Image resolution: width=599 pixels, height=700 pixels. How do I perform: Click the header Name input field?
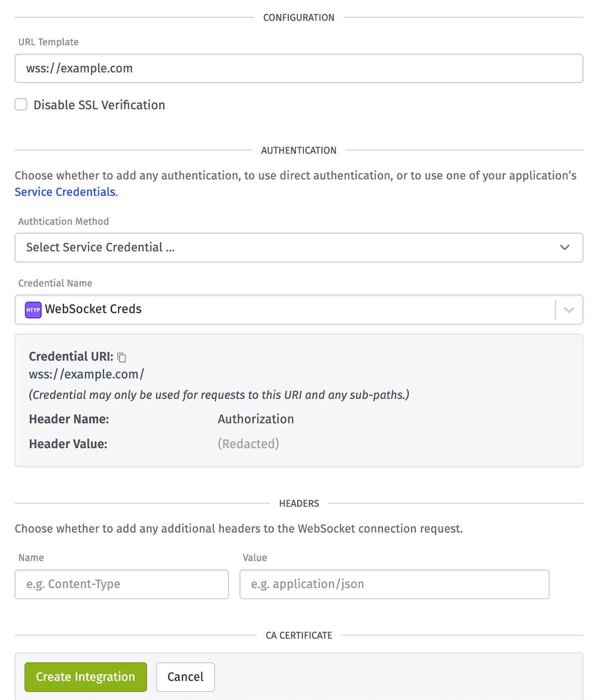[x=121, y=584]
